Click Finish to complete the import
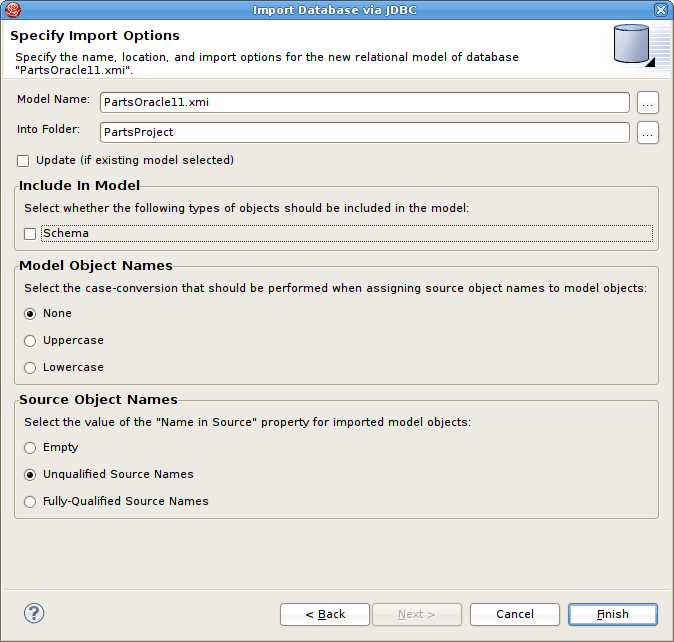This screenshot has height=642, width=674. click(612, 614)
